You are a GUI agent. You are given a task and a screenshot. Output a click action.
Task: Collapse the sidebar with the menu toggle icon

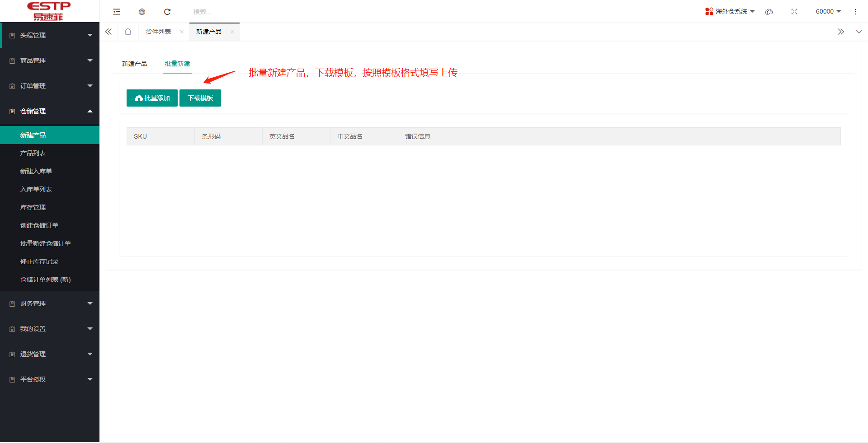117,12
